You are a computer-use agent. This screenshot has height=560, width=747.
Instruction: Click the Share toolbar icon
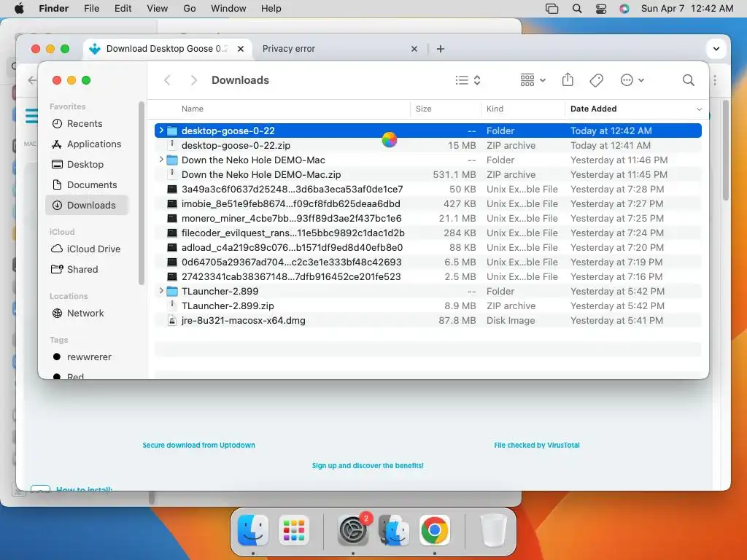568,79
